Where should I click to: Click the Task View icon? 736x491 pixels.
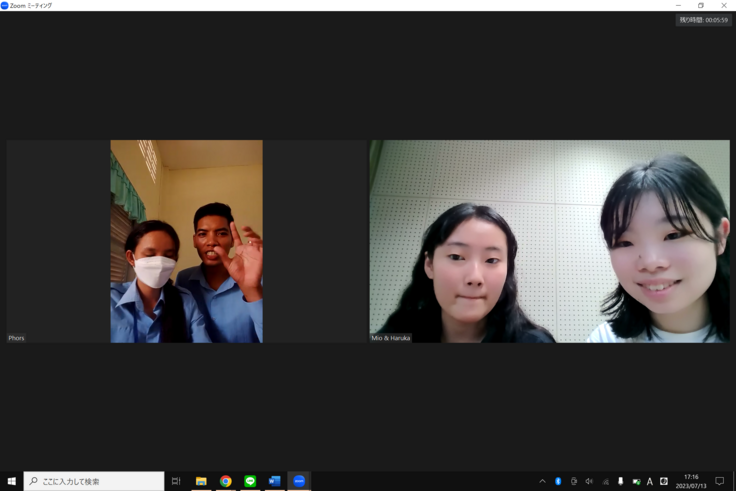[x=176, y=481]
